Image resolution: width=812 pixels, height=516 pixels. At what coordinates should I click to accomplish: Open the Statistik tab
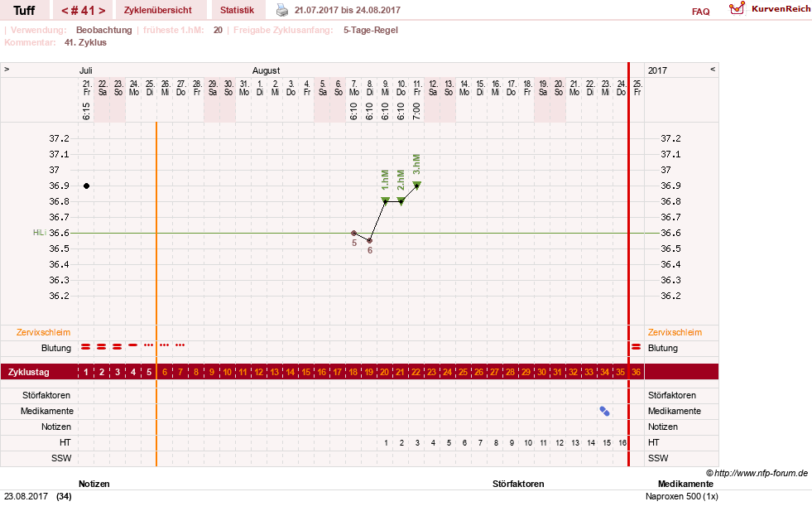coord(237,10)
